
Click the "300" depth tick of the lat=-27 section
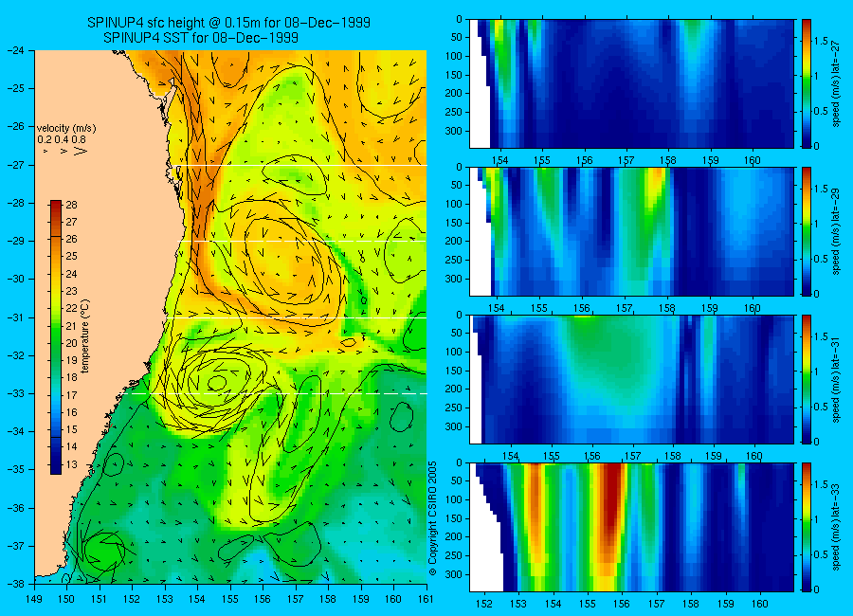pyautogui.click(x=454, y=131)
